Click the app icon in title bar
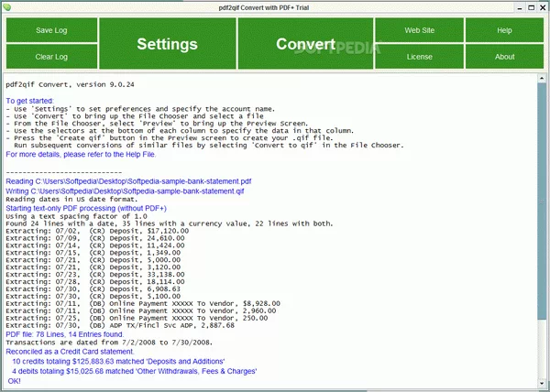550x392 pixels. (x=6, y=7)
